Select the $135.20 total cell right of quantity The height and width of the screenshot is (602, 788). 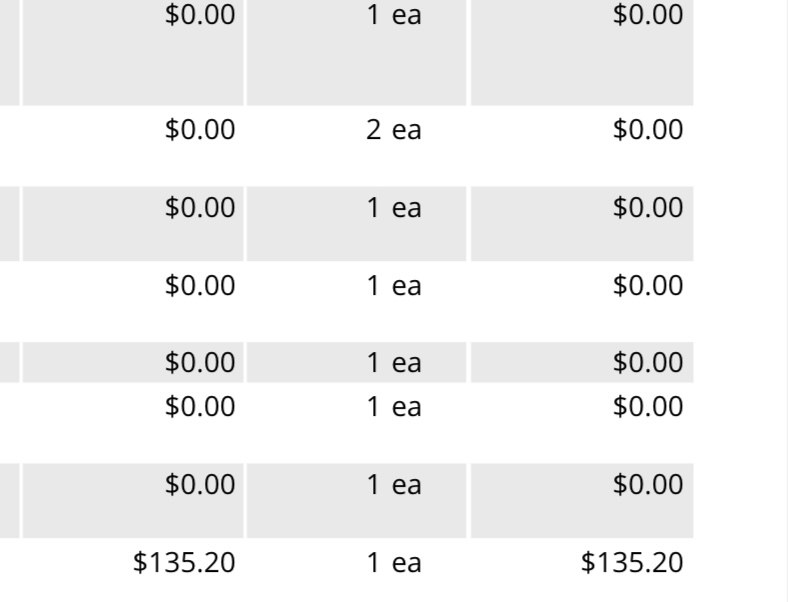(x=632, y=562)
